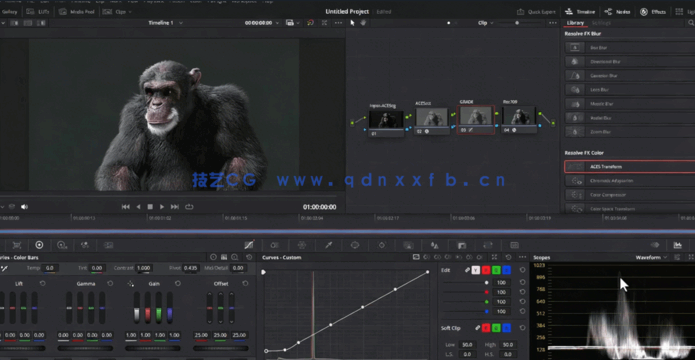Choose Chromatic Adaptation effect
This screenshot has height=360, width=695.
(630, 180)
